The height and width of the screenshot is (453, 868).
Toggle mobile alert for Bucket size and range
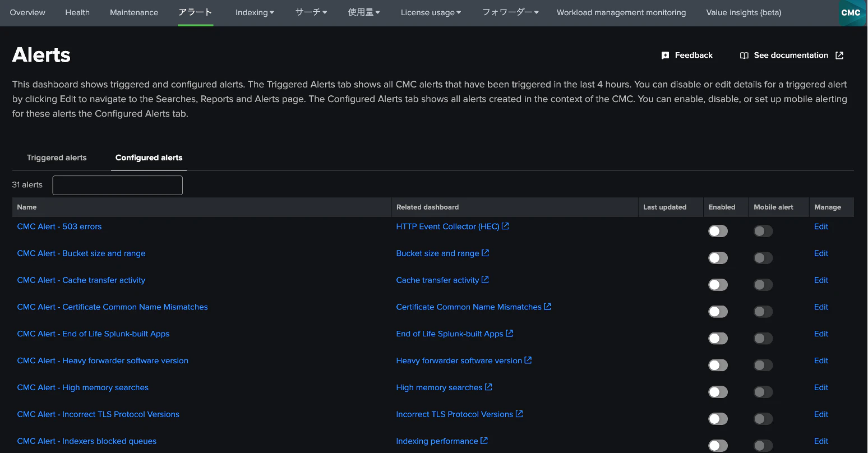click(763, 258)
